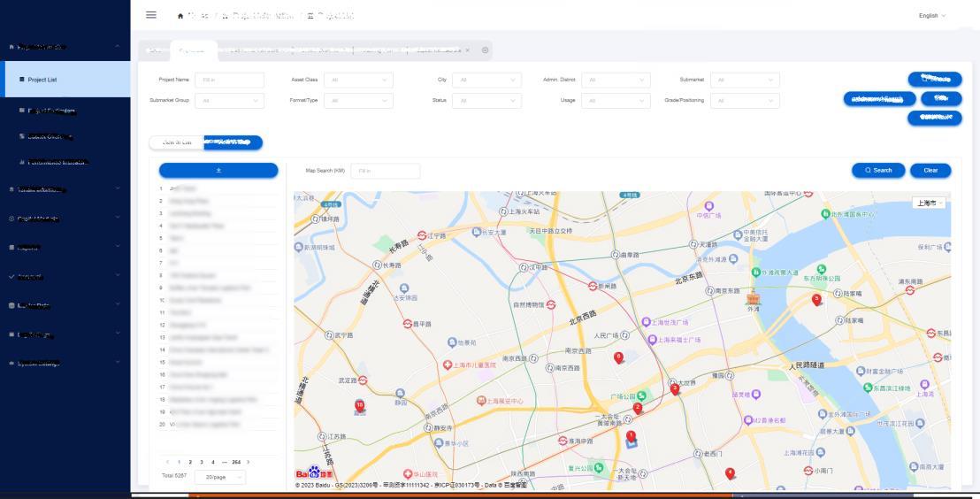Click map marker number 3
This screenshot has width=980, height=499.
(x=675, y=389)
